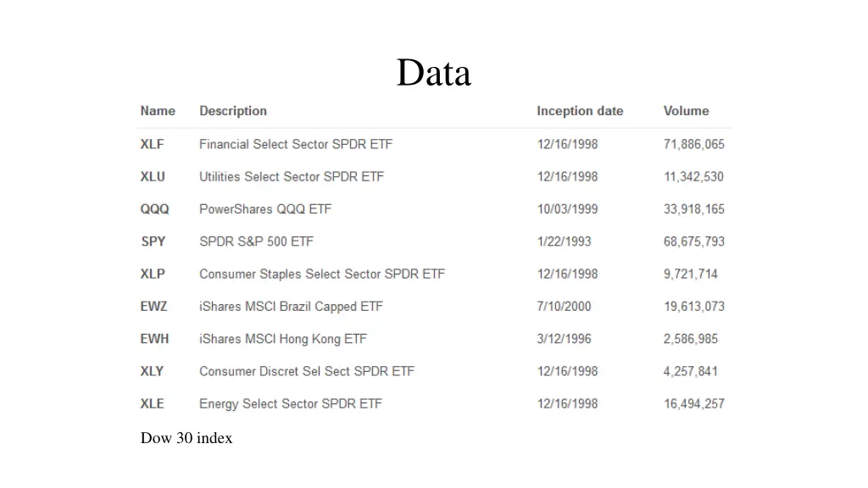Select the XLP ticker name
The image size is (868, 488).
153,274
